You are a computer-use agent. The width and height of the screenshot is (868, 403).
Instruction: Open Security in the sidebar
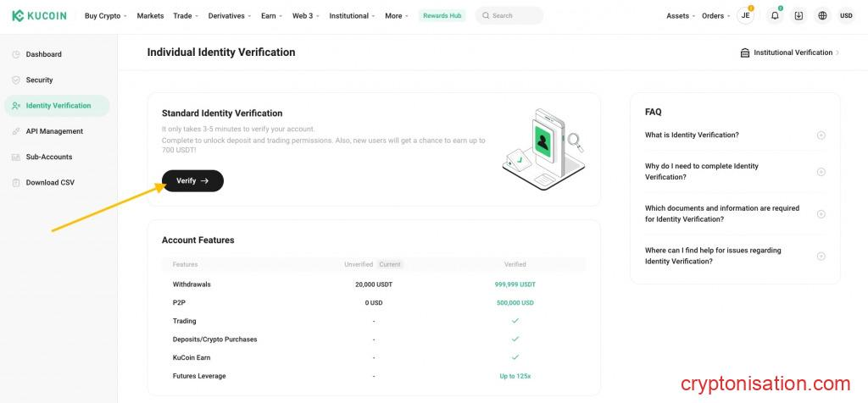(x=39, y=80)
